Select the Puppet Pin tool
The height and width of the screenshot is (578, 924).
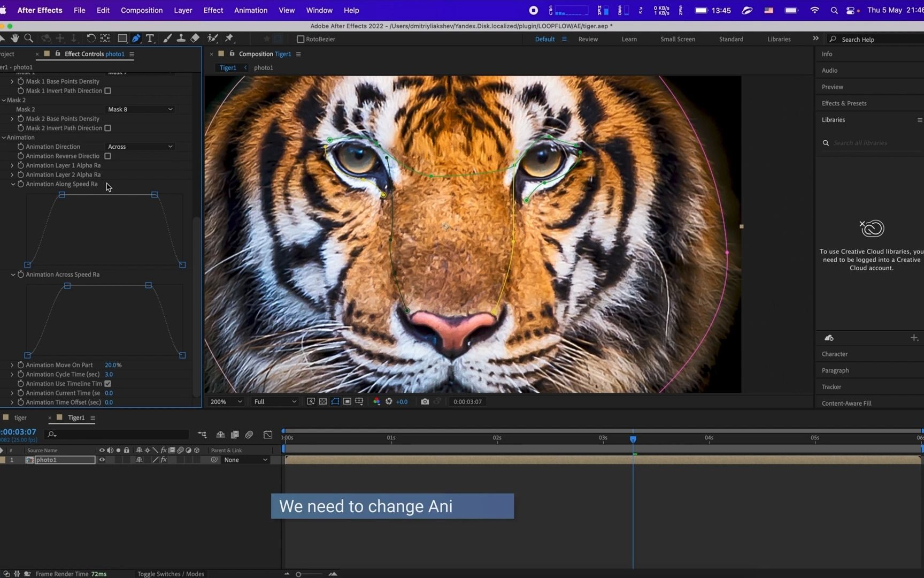click(x=229, y=38)
